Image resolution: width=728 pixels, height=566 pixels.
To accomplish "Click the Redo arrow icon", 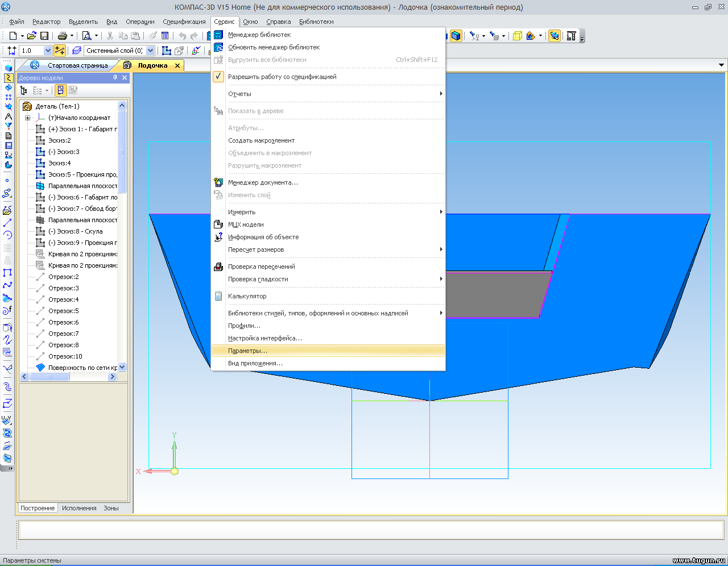I will point(194,36).
